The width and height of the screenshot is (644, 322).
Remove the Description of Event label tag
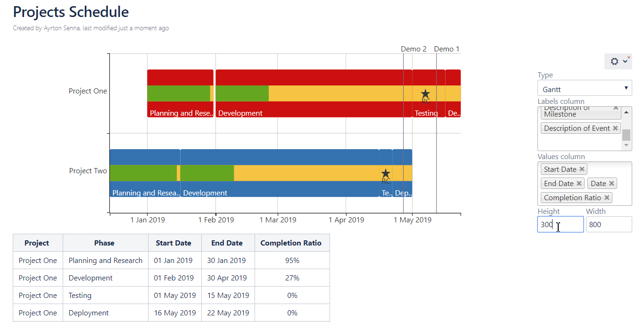(615, 128)
